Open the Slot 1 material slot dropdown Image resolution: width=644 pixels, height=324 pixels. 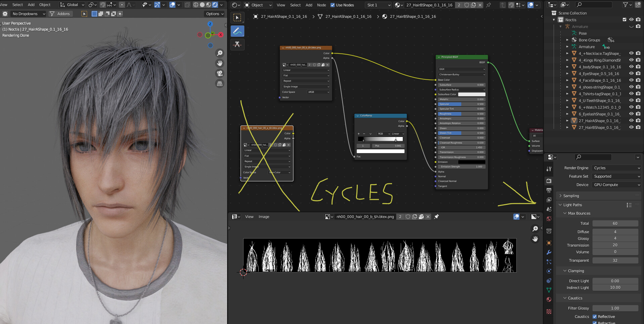pos(379,5)
